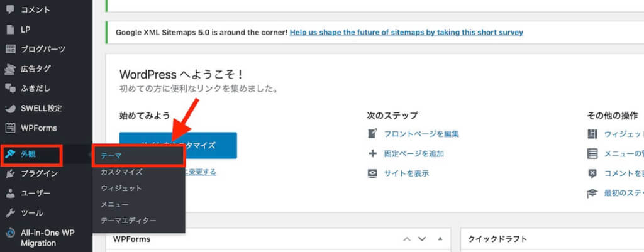The image size is (644, 252).
Task: Click the LP page icon in sidebar
Action: (10, 30)
